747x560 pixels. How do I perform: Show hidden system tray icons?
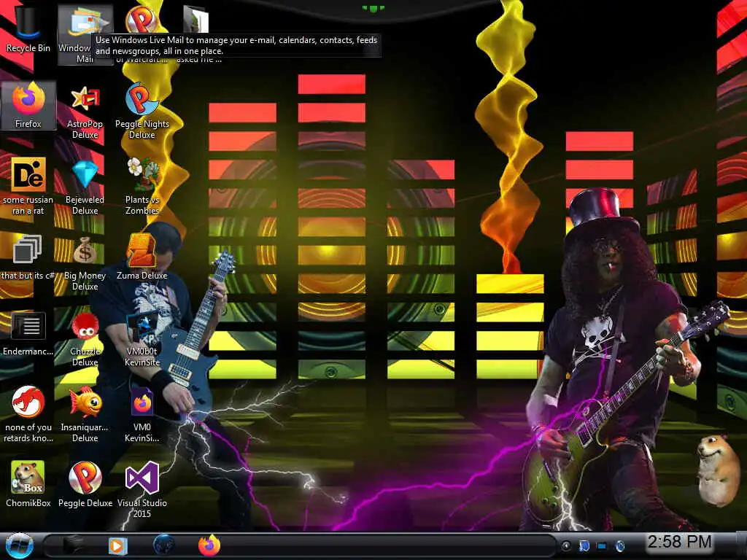point(565,546)
